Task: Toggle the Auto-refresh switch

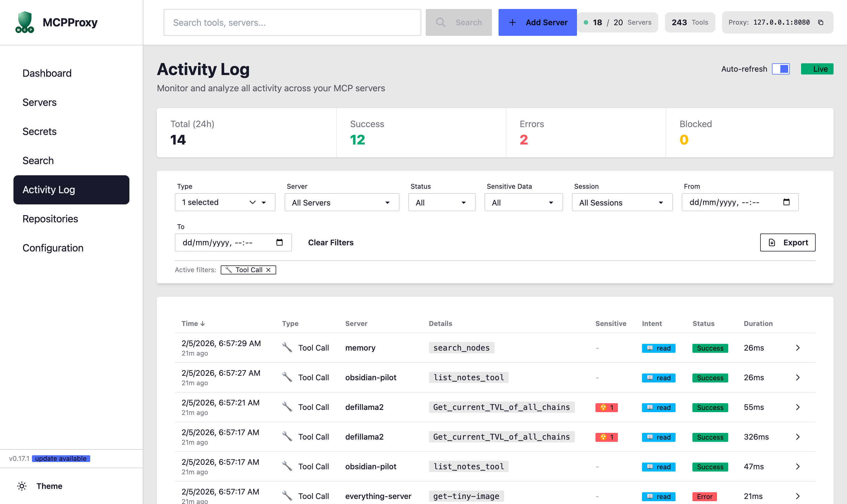Action: (780, 69)
